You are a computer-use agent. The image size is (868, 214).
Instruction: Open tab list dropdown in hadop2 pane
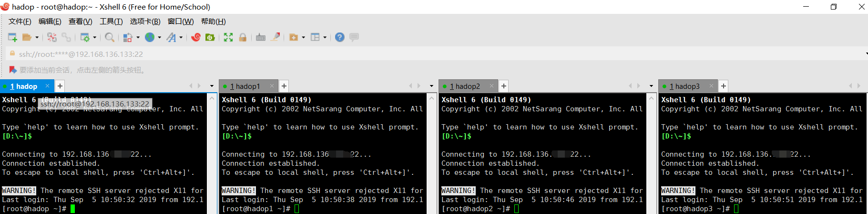(x=651, y=86)
